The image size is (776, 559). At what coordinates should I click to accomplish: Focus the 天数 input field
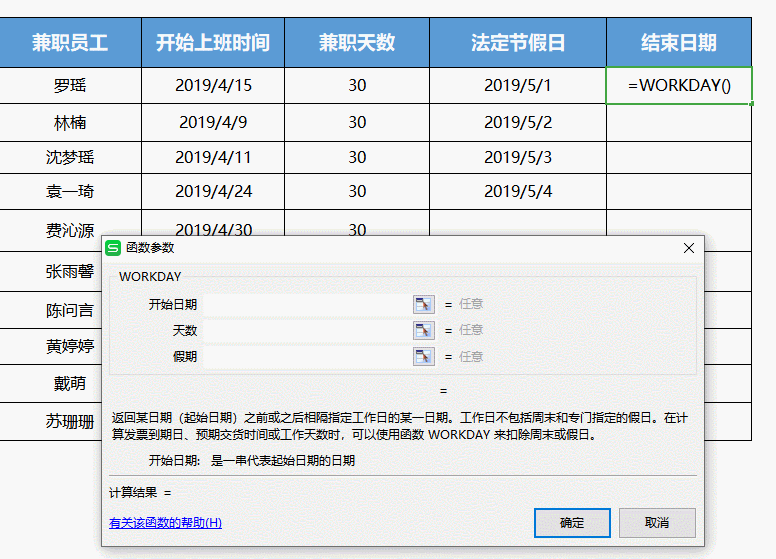click(x=305, y=330)
